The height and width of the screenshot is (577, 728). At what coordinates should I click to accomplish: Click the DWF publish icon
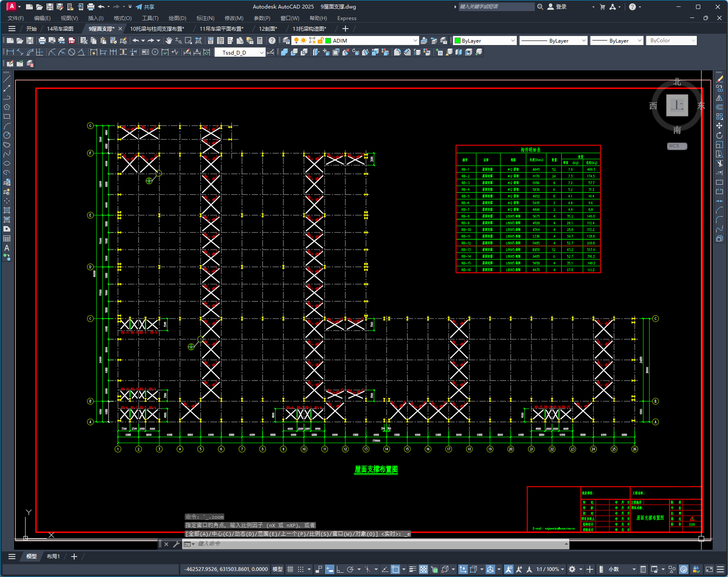coord(72,41)
